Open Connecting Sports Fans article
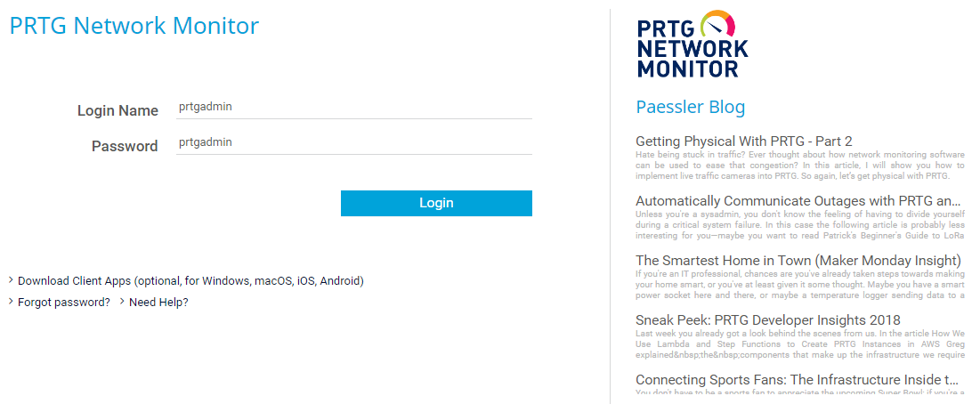 (x=797, y=379)
